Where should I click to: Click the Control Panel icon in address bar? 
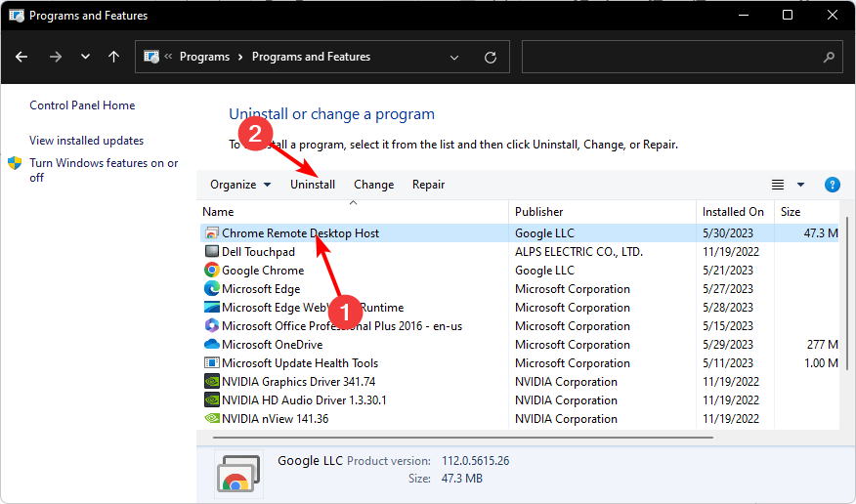(151, 57)
